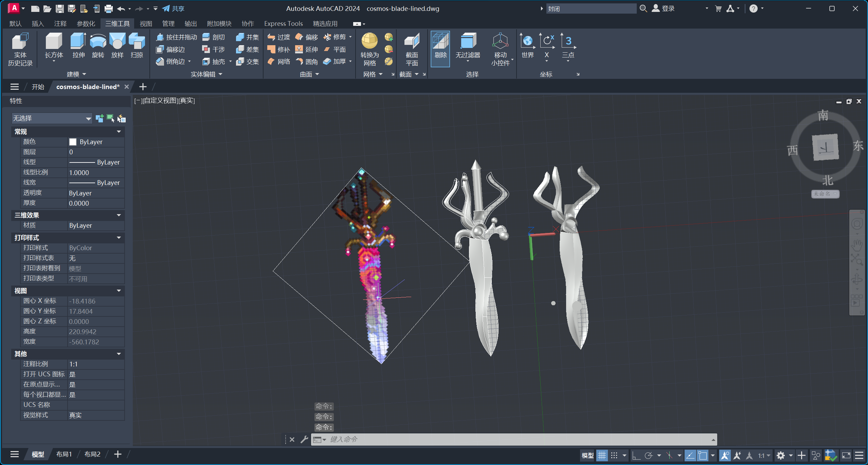Open the 布局1 layout tab
The height and width of the screenshot is (465, 868).
coord(64,454)
